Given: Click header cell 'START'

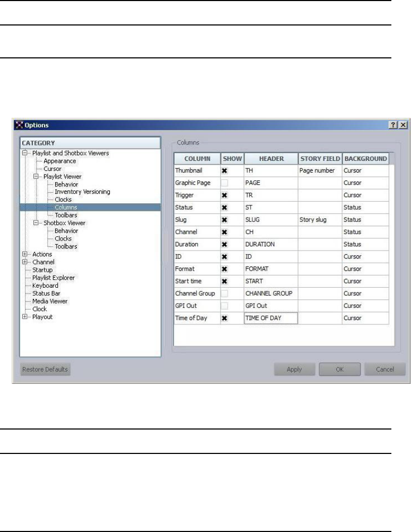Looking at the screenshot, I should [x=270, y=281].
